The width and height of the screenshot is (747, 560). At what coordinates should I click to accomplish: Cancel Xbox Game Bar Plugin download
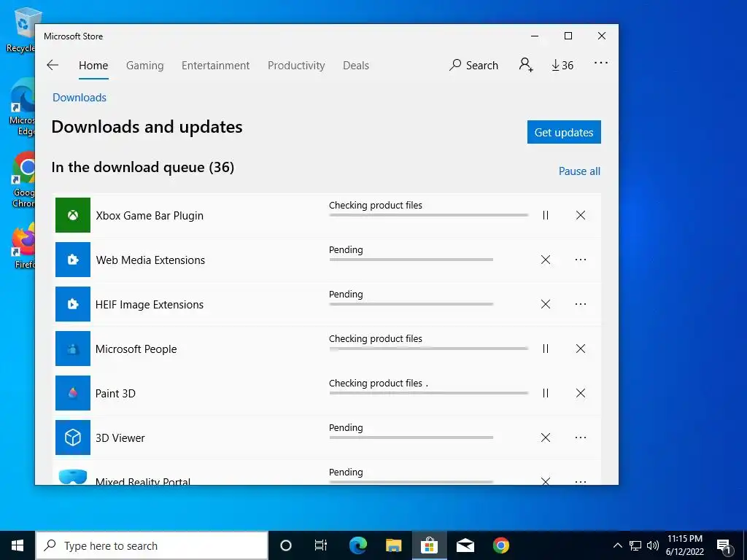tap(580, 215)
